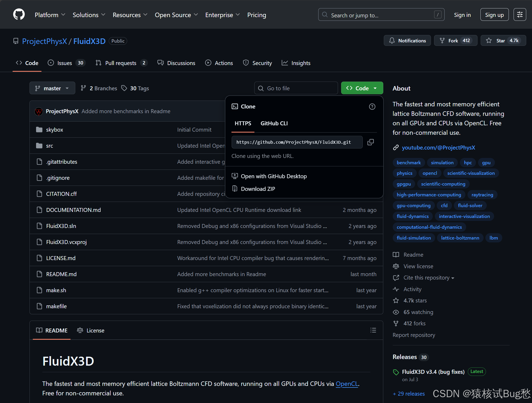Expand Cite this repository
Screen dimensions: 532x403
429,277
